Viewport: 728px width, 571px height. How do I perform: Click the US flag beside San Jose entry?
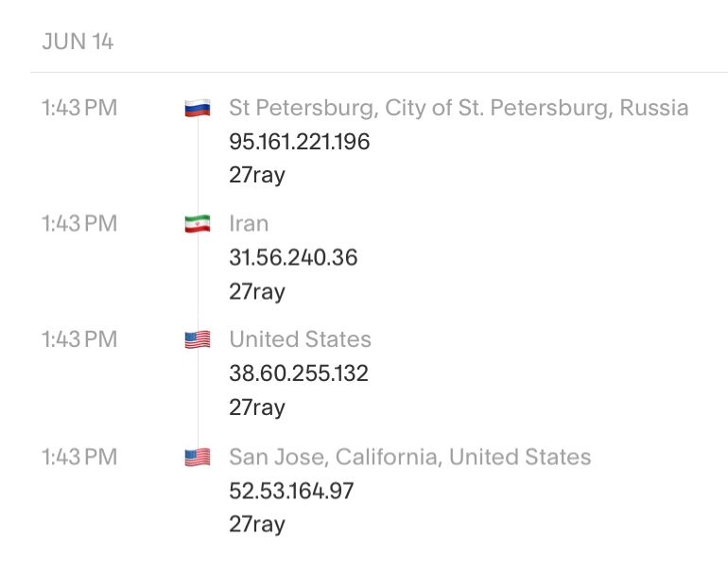click(x=198, y=457)
